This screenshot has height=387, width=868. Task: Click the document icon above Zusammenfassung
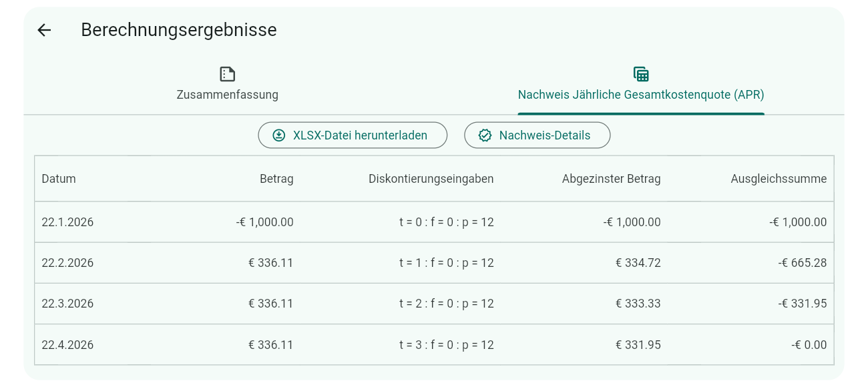227,73
